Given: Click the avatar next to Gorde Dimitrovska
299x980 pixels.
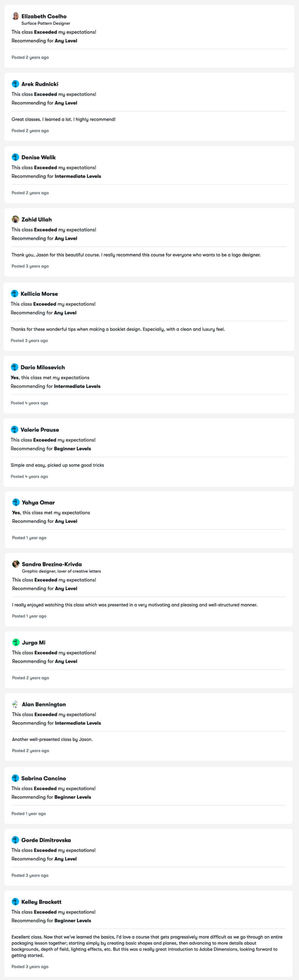Looking at the screenshot, I should pos(15,840).
